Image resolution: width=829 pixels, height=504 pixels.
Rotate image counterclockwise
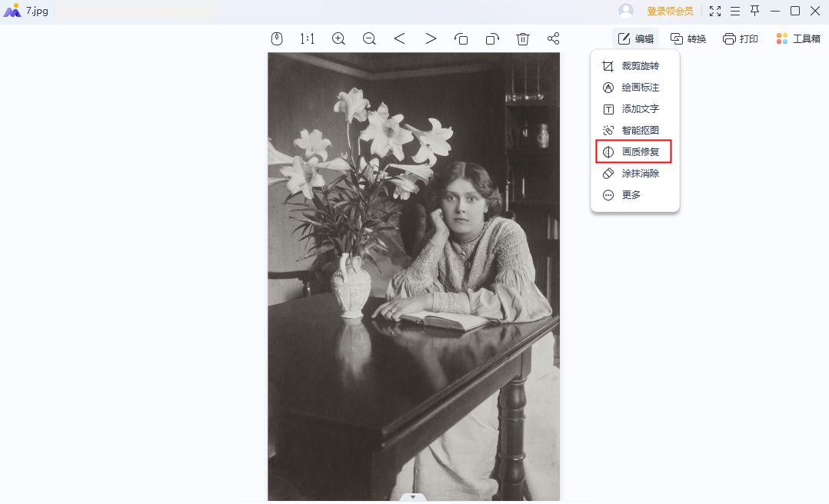(x=461, y=38)
